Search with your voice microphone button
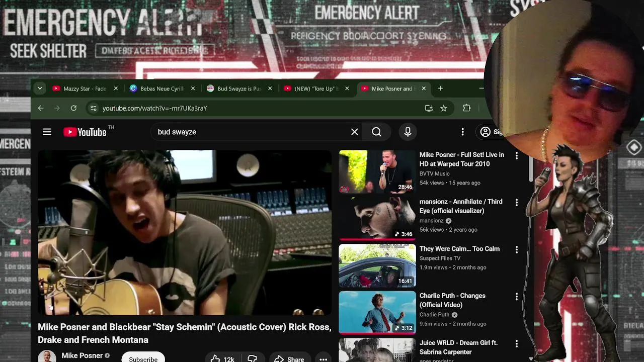Image resolution: width=644 pixels, height=362 pixels. pos(408,132)
